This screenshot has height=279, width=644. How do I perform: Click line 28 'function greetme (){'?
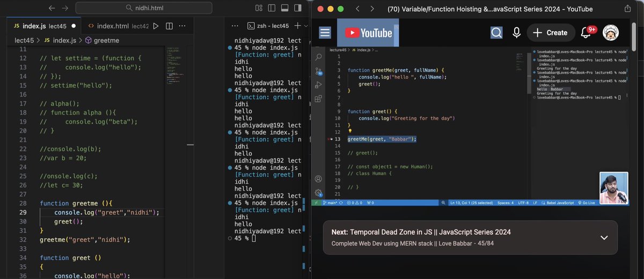pyautogui.click(x=76, y=204)
